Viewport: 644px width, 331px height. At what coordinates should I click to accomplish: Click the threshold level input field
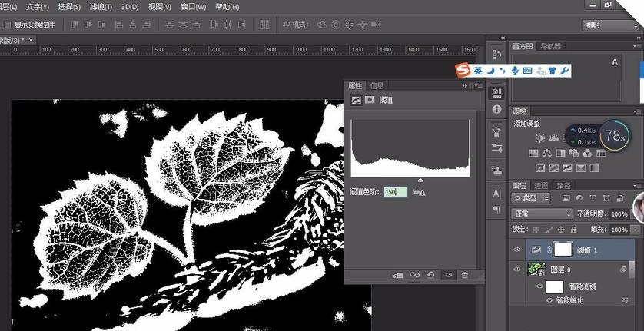(394, 192)
